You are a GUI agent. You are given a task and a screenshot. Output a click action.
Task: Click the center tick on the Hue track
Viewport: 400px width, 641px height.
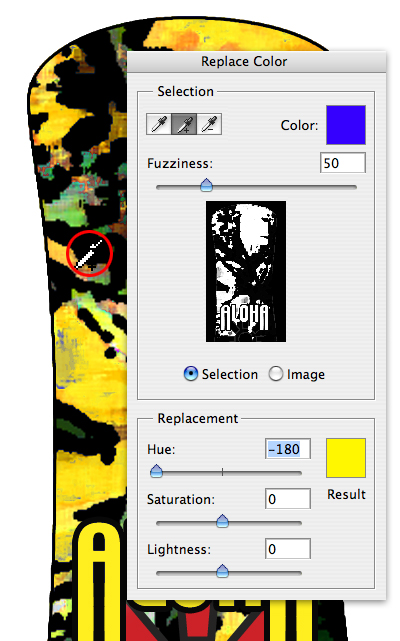222,472
